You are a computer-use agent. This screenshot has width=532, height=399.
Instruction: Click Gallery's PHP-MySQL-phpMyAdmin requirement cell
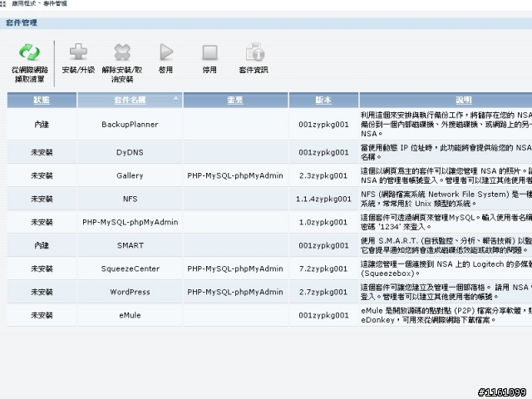coord(235,175)
